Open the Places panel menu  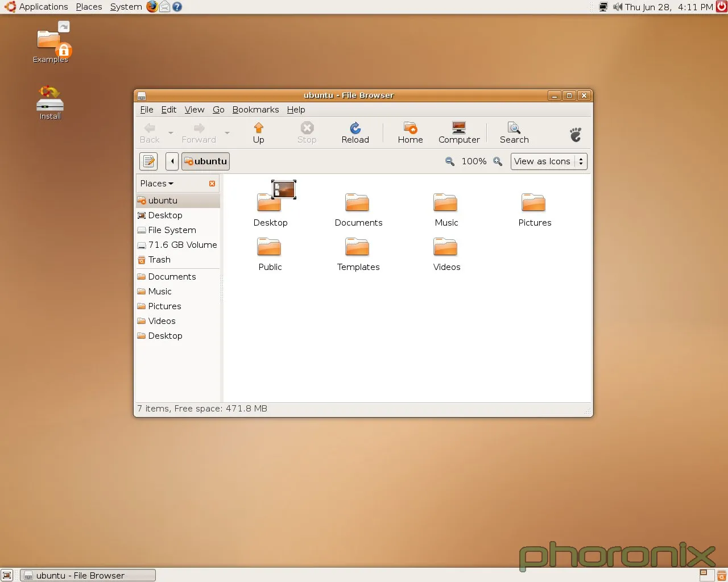tap(89, 7)
